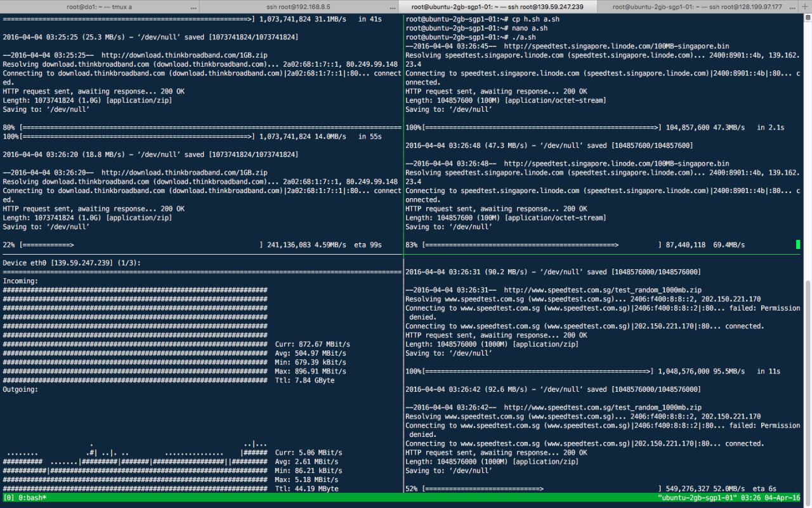The image size is (812, 508).
Task: Click '1,073,741,824 14.0MB/s in 55s' text
Action: click(x=320, y=137)
